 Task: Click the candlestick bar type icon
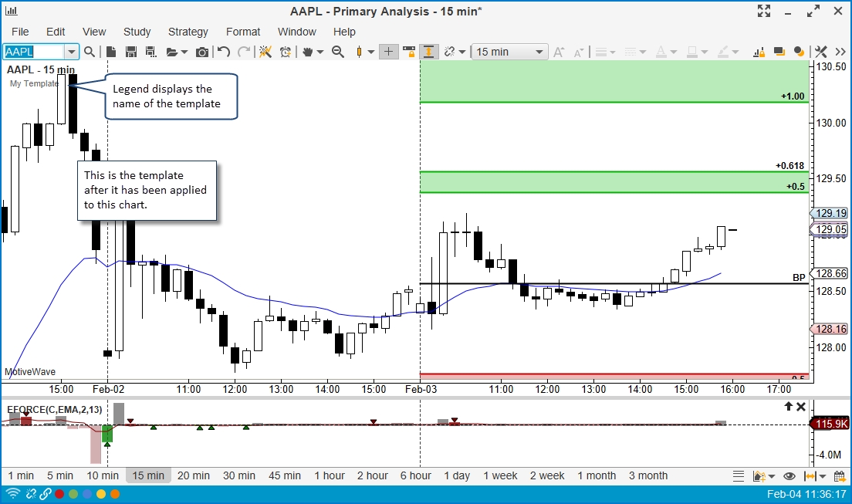359,52
